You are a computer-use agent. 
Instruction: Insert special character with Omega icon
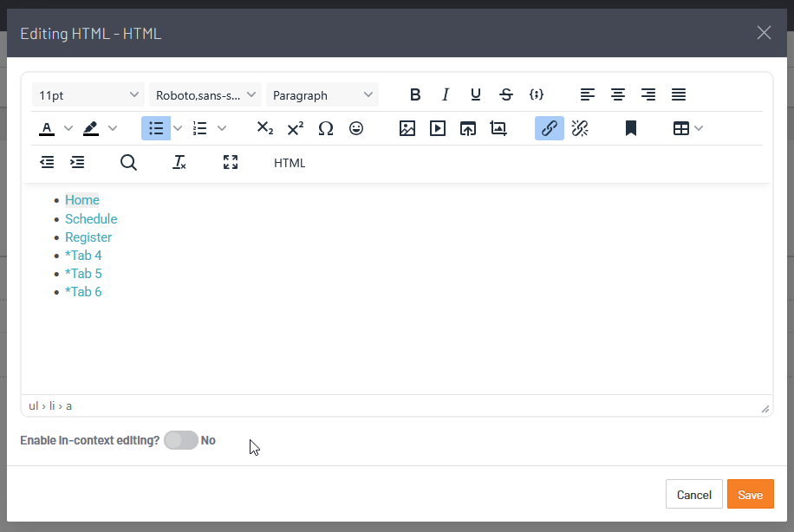coord(326,128)
